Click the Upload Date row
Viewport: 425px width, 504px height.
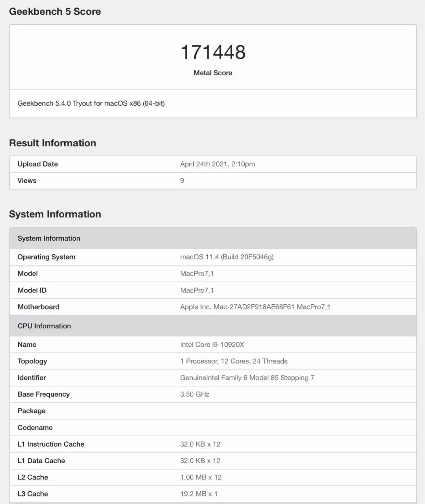(38, 164)
